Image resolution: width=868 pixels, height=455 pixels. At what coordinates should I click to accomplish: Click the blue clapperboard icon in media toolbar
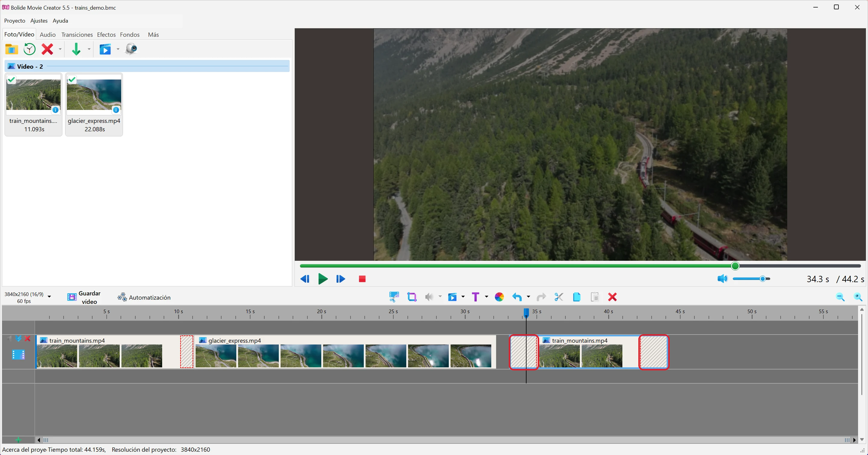[105, 49]
